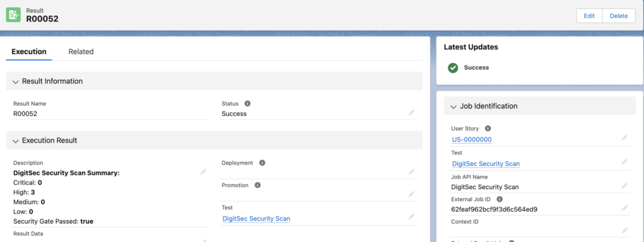Open the User Story info icon
644x242 pixels.
pyautogui.click(x=488, y=129)
